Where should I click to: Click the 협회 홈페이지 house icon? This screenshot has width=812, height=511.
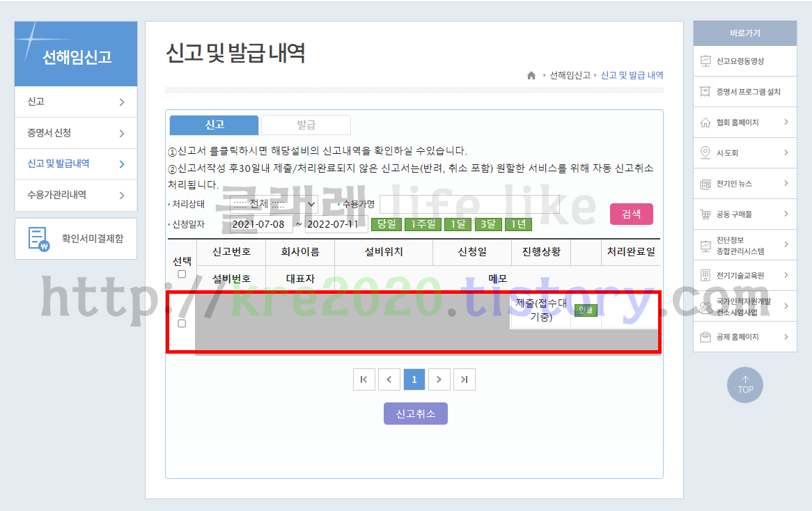pos(705,123)
